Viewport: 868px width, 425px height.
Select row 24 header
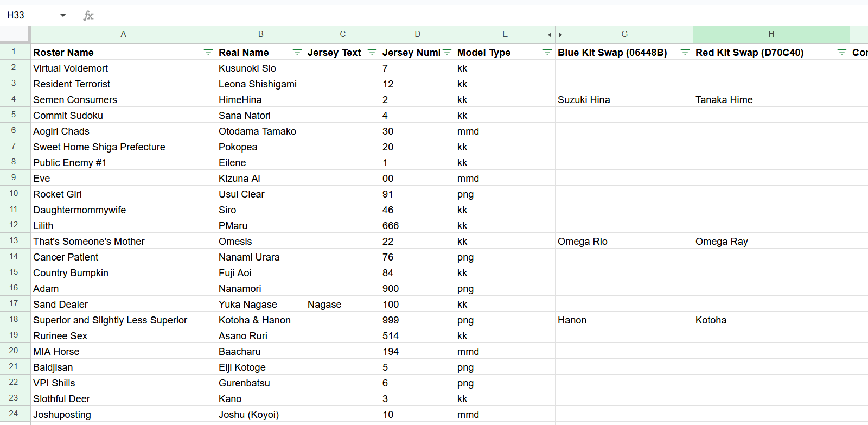tap(15, 414)
